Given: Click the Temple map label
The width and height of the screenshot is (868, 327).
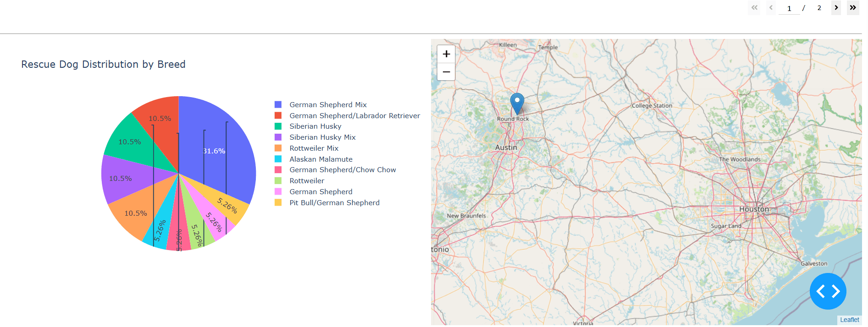Looking at the screenshot, I should (548, 47).
